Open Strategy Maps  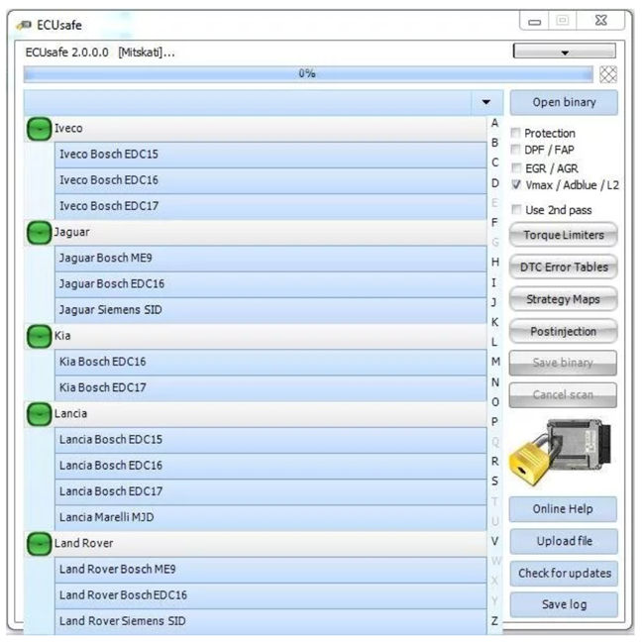[x=564, y=299]
